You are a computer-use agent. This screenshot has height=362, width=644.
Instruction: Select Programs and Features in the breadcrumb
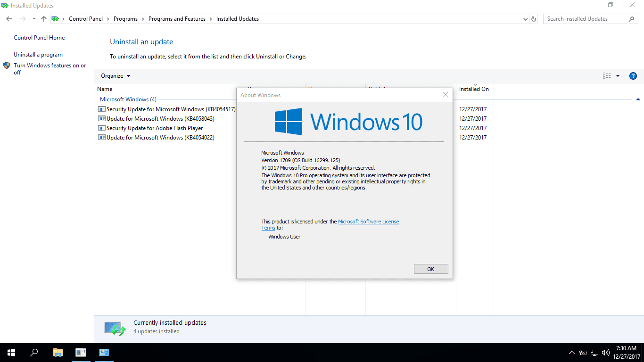click(x=177, y=19)
